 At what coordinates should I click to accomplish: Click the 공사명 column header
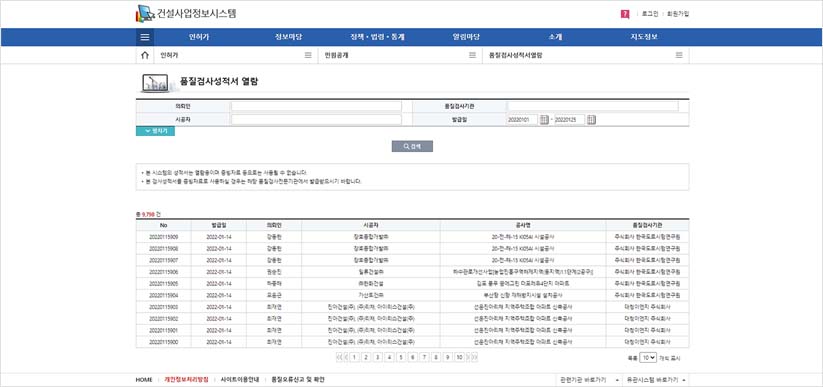coord(523,225)
